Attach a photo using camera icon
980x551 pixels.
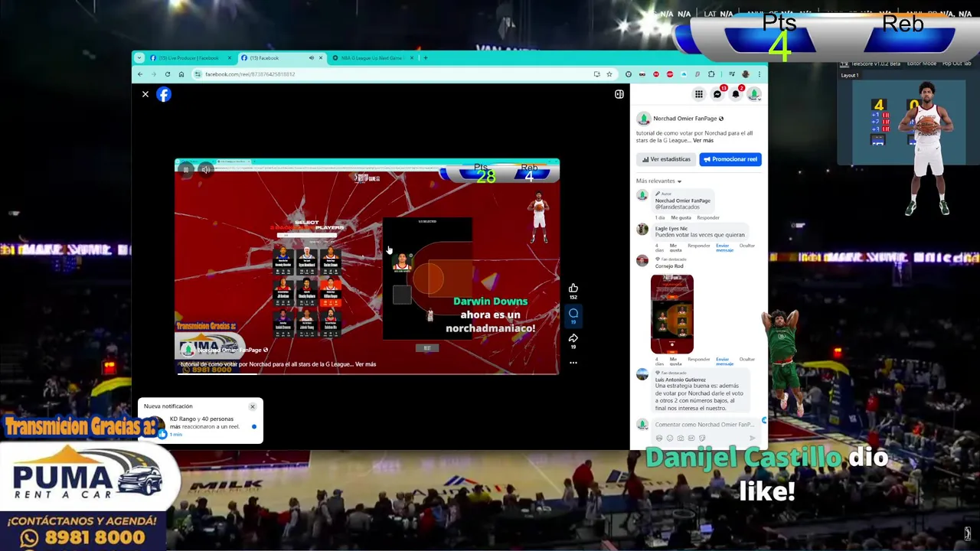(681, 438)
